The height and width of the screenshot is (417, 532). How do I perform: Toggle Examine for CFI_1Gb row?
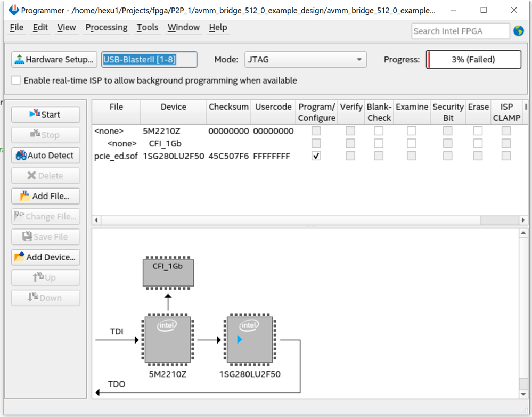pyautogui.click(x=412, y=143)
